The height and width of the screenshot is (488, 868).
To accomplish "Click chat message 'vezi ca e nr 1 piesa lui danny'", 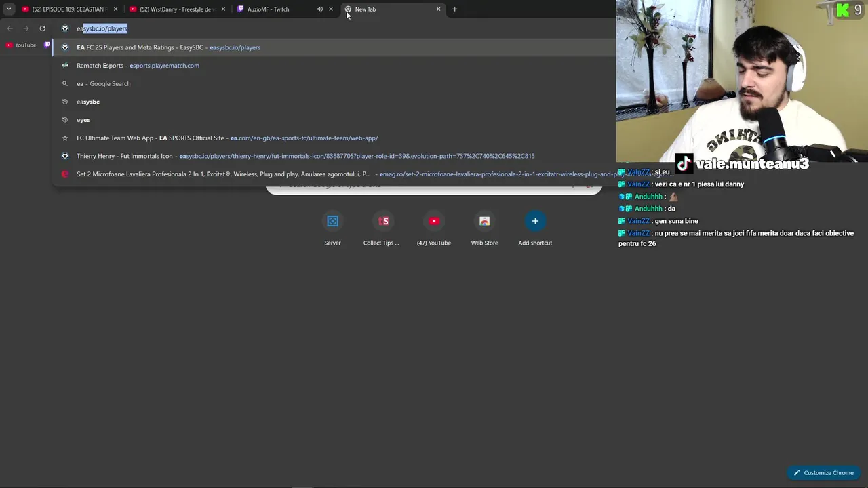I will coord(699,184).
